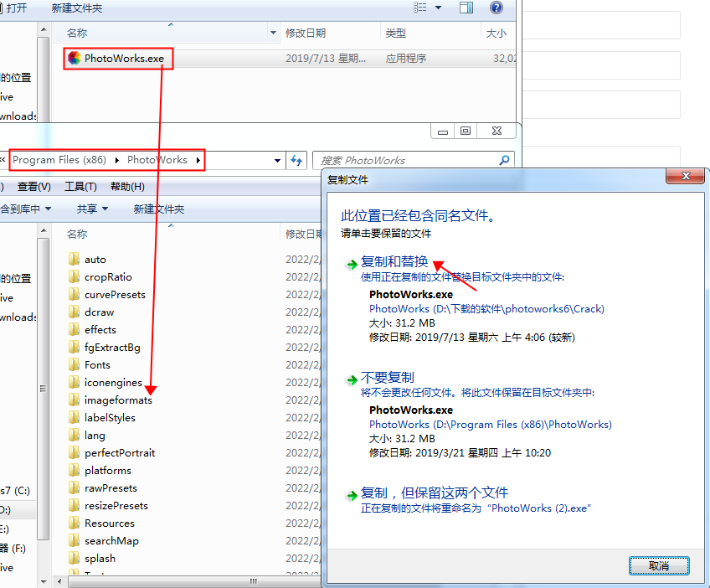The height and width of the screenshot is (588, 710).
Task: Select the resizePresets folder icon
Action: pos(75,506)
